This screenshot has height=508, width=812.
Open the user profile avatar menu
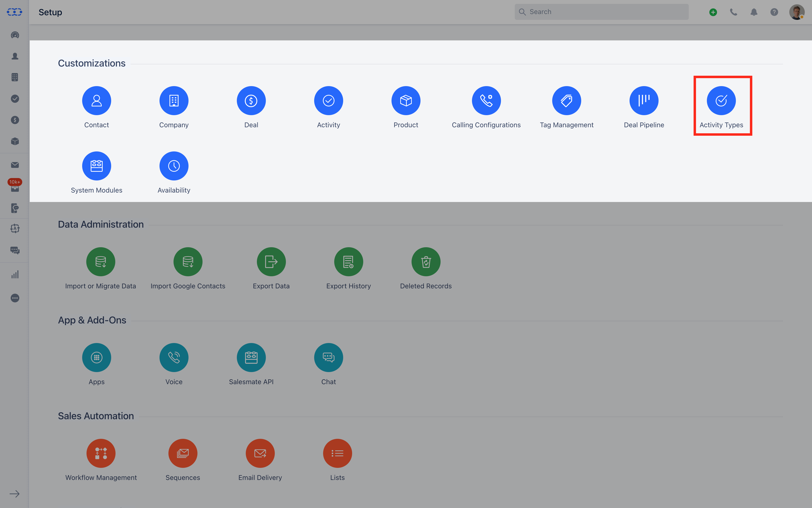tap(797, 12)
